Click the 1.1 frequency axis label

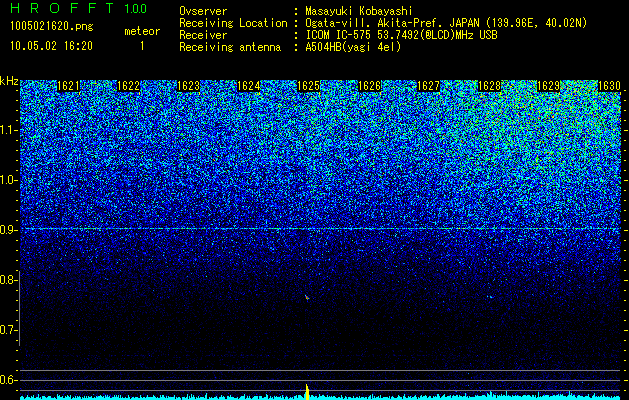9,130
